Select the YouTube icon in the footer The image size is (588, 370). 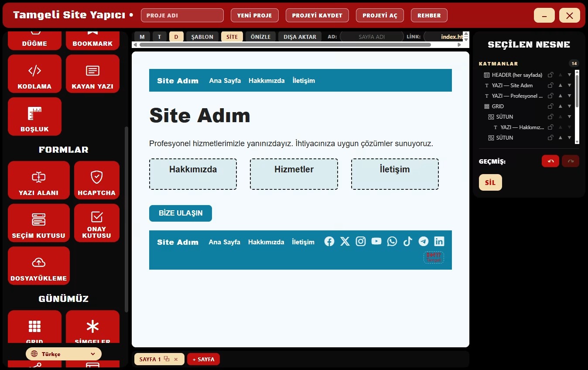click(x=376, y=241)
